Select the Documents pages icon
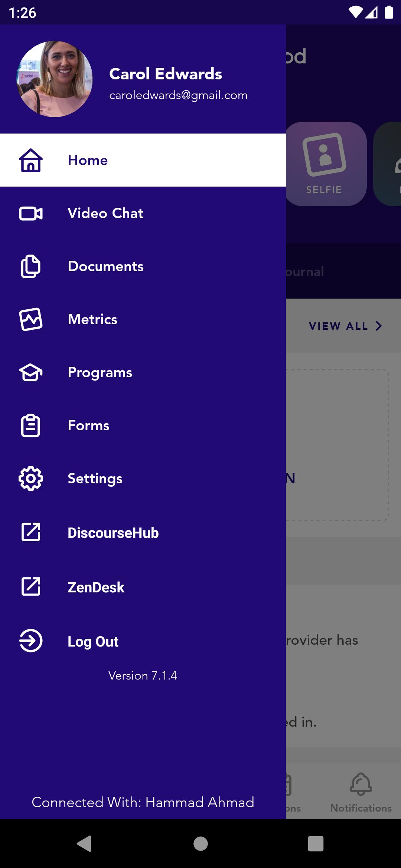This screenshot has width=401, height=868. coord(31,266)
